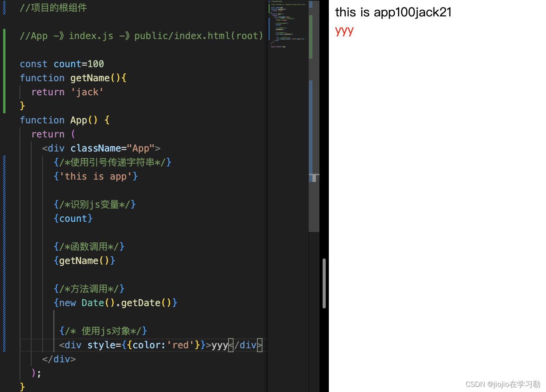Viewport: 546px width, 392px height.
Task: Click the {count} expression line
Action: tap(73, 219)
